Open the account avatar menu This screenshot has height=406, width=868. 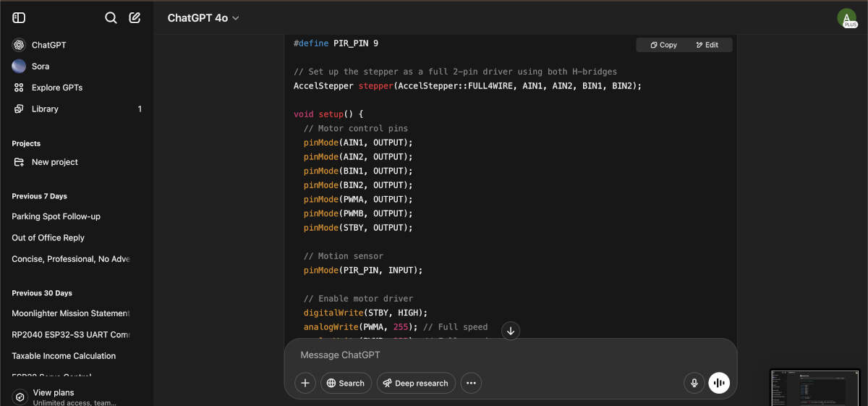coord(846,18)
